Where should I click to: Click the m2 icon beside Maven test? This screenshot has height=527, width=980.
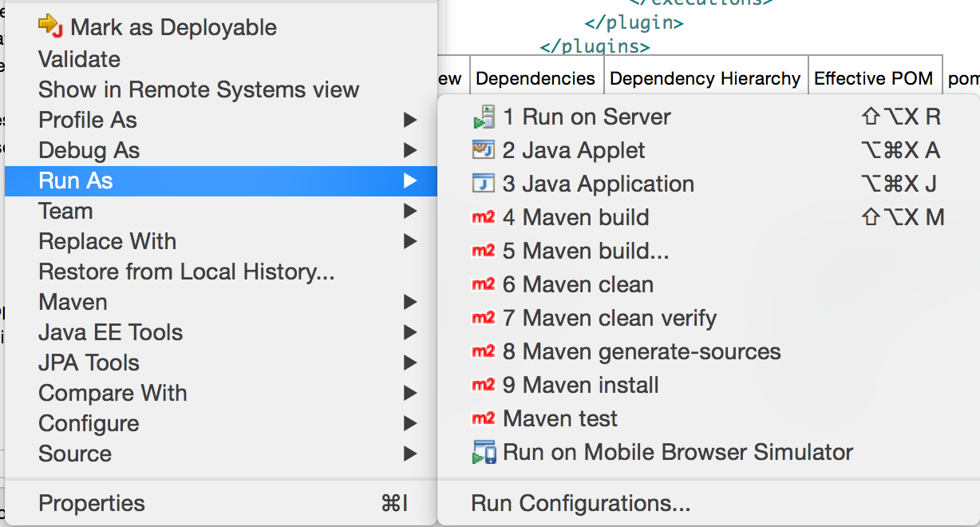pos(484,418)
